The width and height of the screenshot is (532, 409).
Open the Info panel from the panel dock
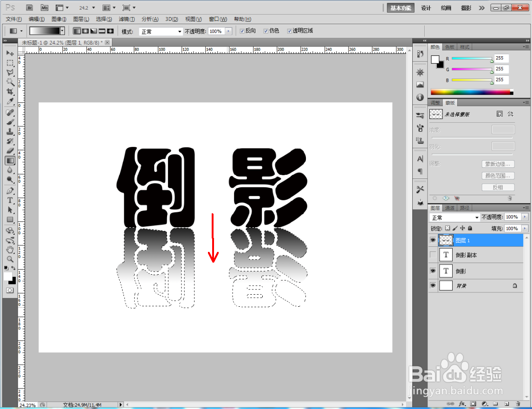coord(420,97)
